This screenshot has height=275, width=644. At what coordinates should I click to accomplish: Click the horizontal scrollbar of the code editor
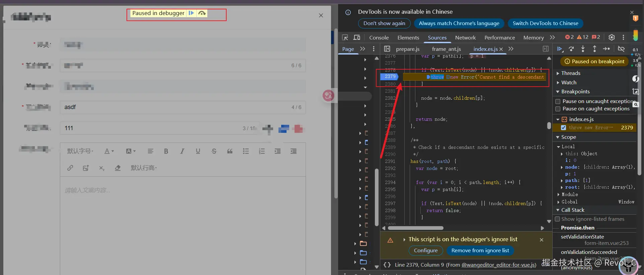tap(415, 228)
